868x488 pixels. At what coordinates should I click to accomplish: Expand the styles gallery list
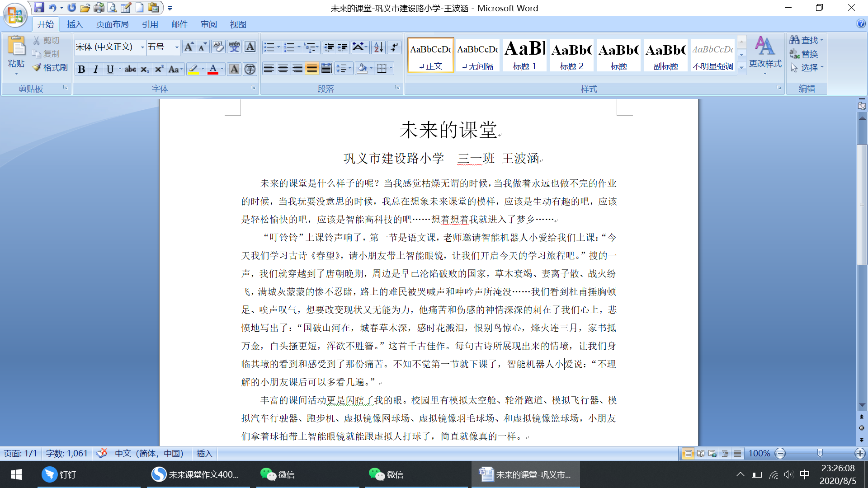[741, 68]
